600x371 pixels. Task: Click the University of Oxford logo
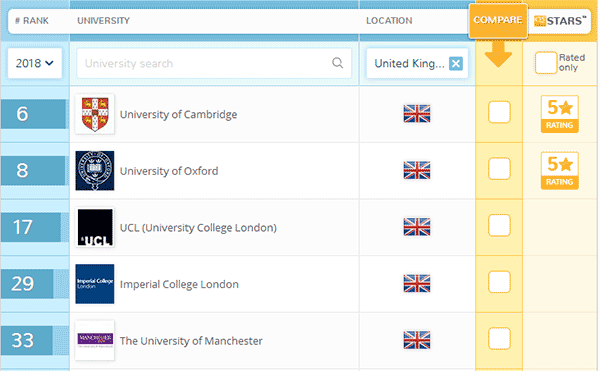point(95,171)
